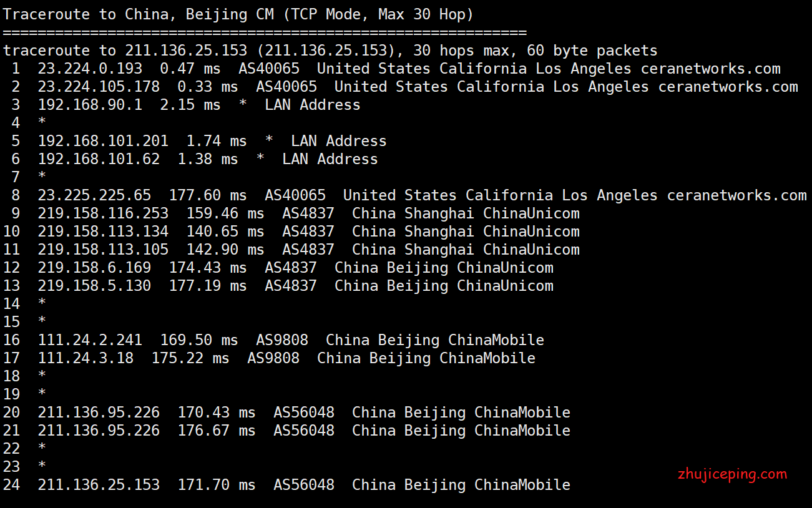This screenshot has height=508, width=812.
Task: Click the IP 23.224.105.178 in hop 2
Action: pos(99,87)
